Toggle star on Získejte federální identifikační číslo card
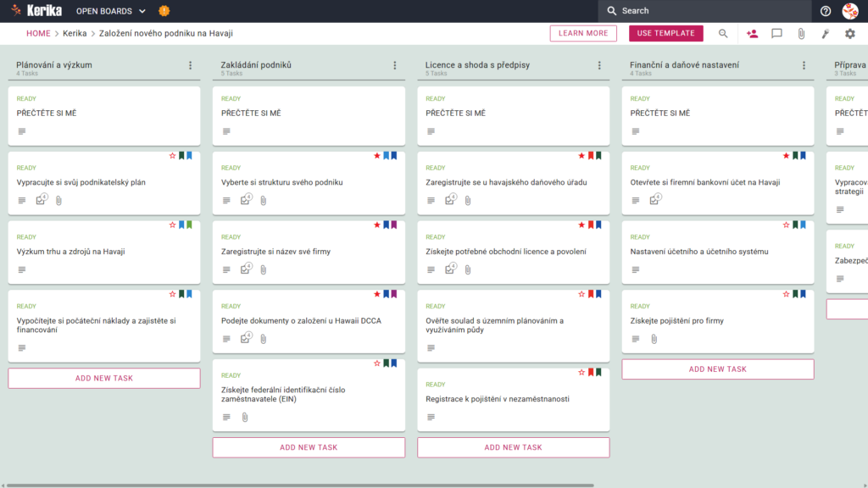 [377, 363]
